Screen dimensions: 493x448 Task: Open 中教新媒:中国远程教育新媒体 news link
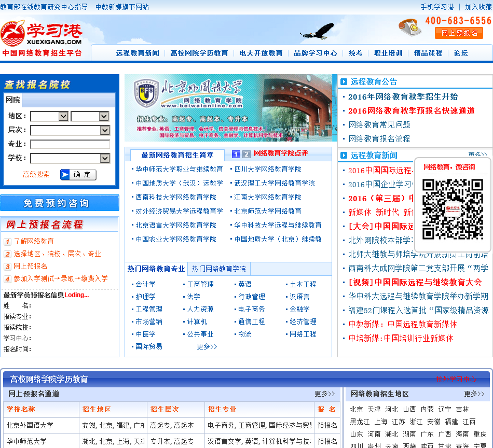[403, 324]
